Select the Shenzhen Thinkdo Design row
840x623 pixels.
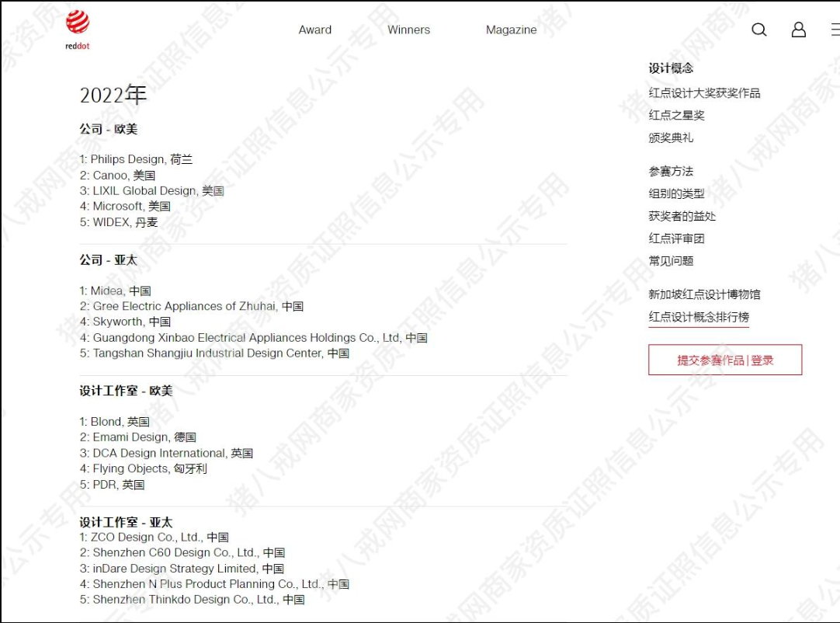point(193,600)
